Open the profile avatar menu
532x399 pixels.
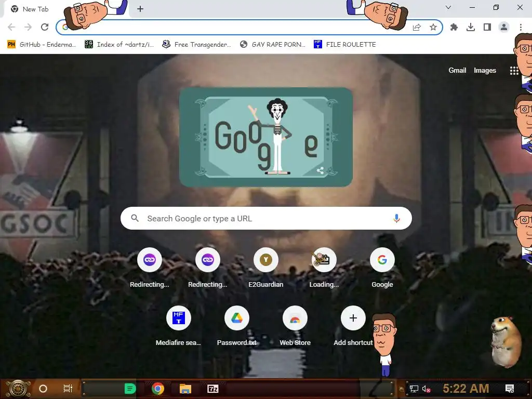click(504, 27)
